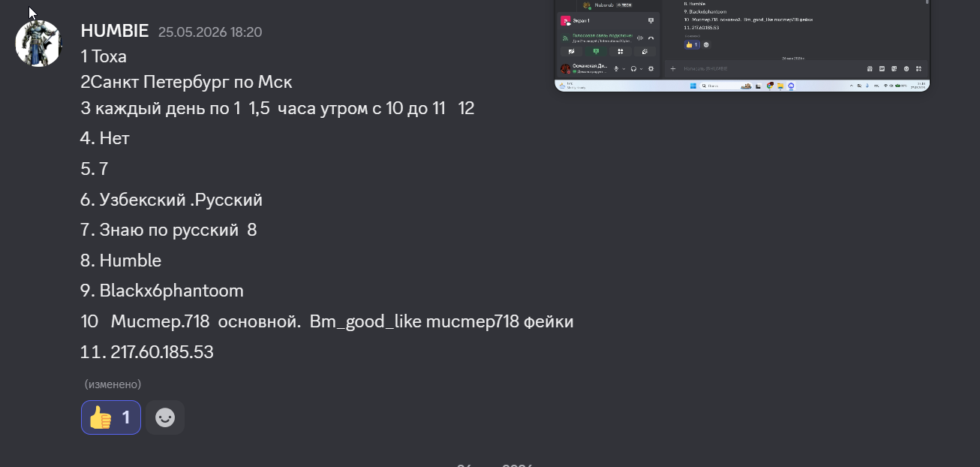Expand microphone options arrow in embedded screenshot
Image resolution: width=980 pixels, height=467 pixels.
click(624, 68)
